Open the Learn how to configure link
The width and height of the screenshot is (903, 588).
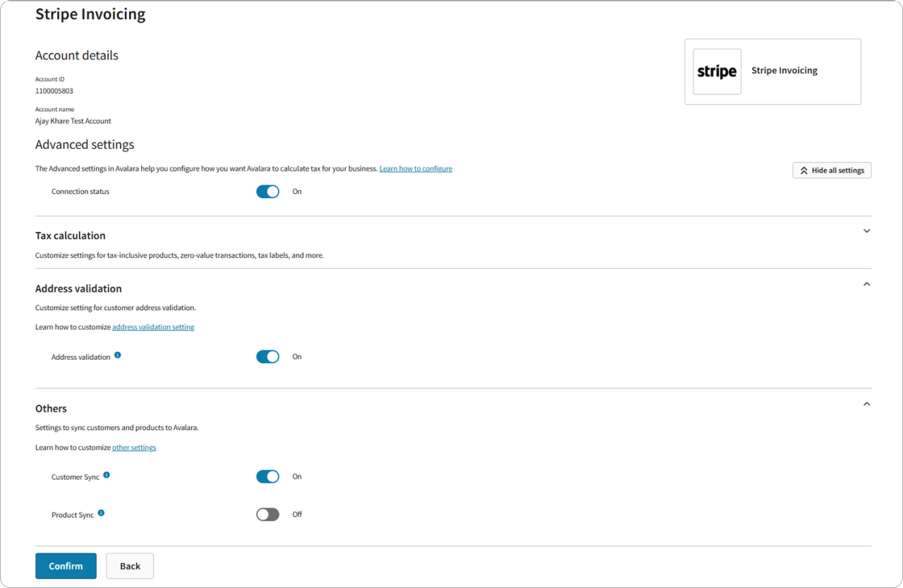(x=416, y=169)
